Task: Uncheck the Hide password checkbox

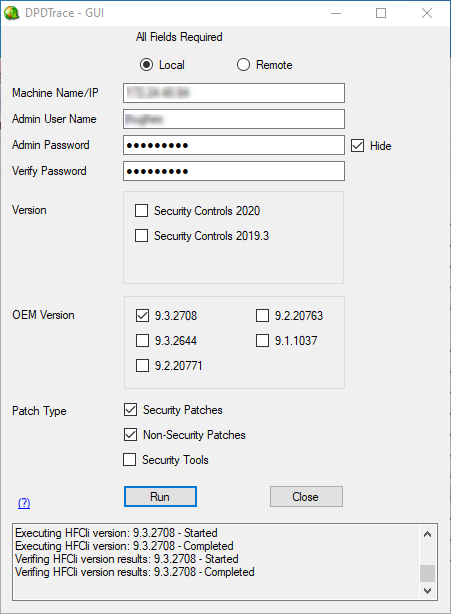Action: [x=357, y=146]
